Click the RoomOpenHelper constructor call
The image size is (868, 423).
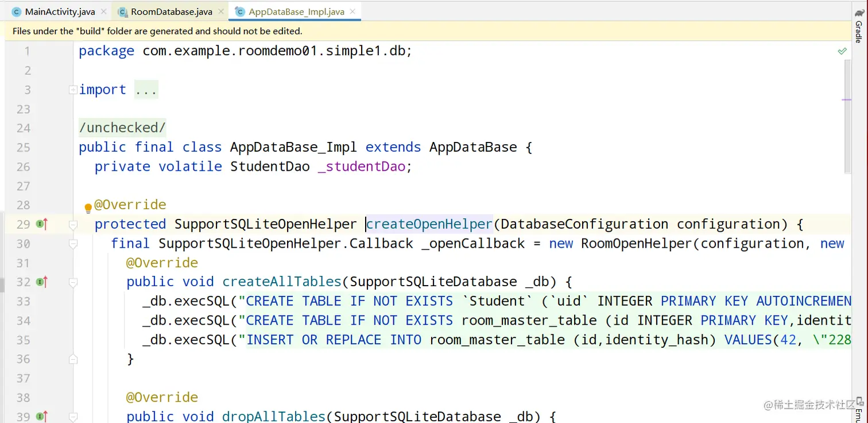[x=637, y=244]
